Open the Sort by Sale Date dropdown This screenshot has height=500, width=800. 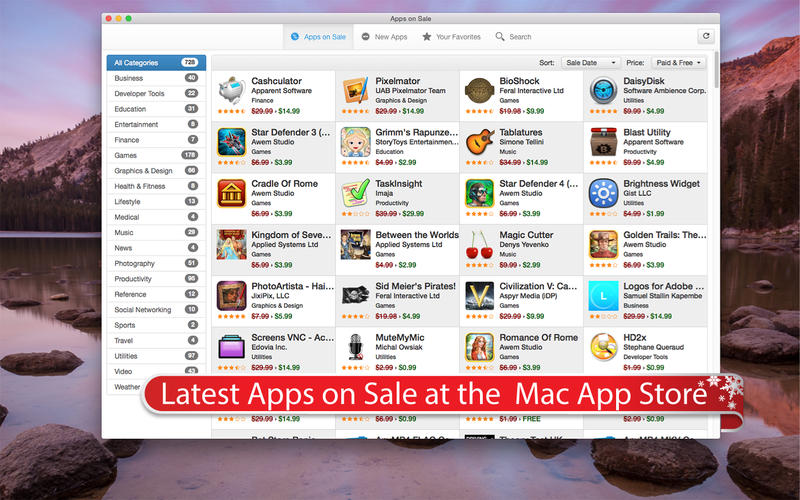pos(591,62)
